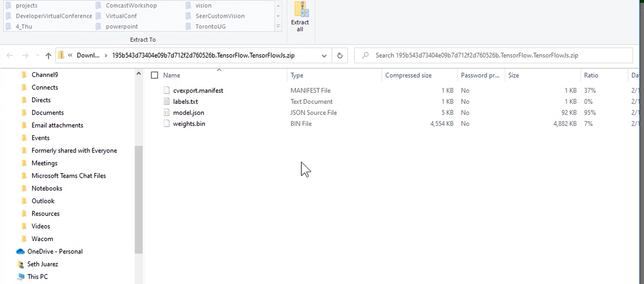Expand the Extract To gallery more button
The height and width of the screenshot is (284, 644).
point(278,26)
